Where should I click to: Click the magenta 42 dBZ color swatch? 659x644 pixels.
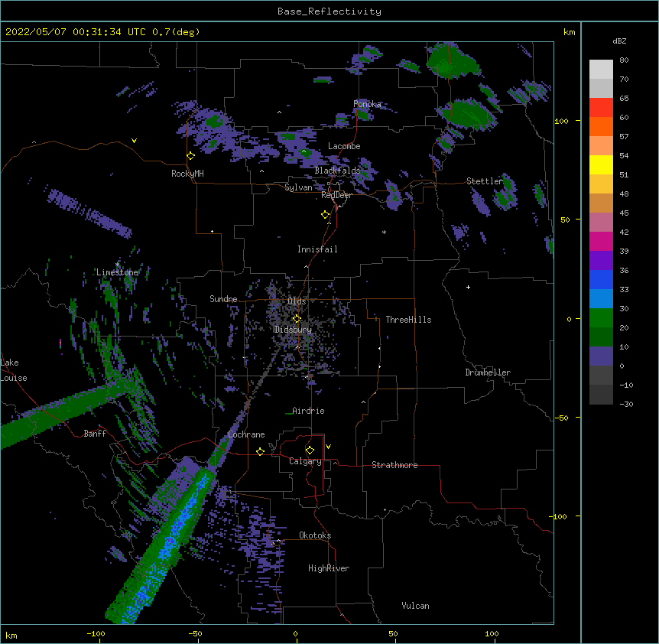(601, 241)
